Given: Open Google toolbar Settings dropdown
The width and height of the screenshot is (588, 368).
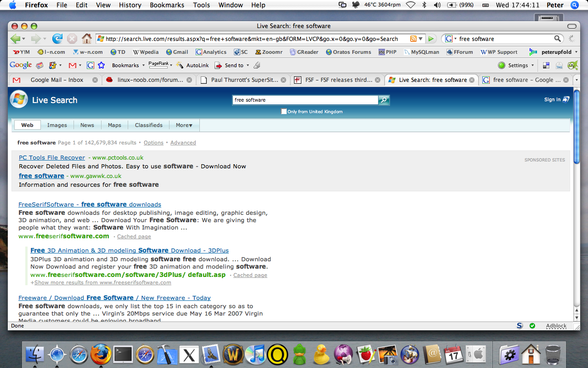Looking at the screenshot, I should (x=533, y=65).
